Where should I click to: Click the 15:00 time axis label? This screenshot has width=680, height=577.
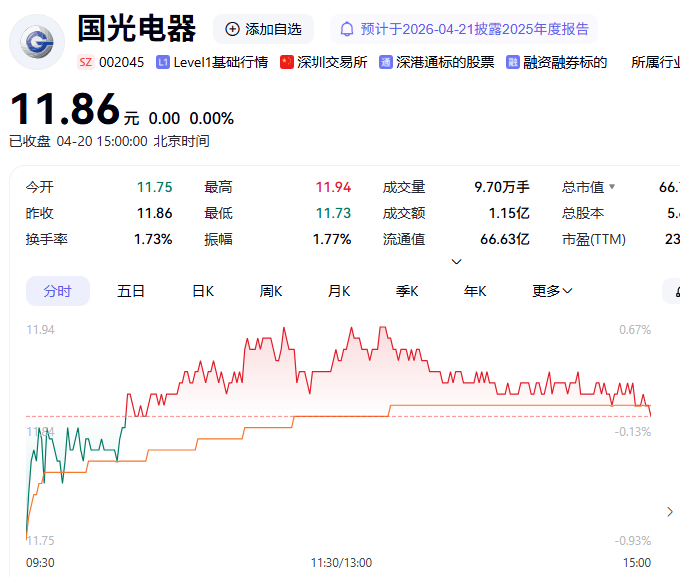637,563
